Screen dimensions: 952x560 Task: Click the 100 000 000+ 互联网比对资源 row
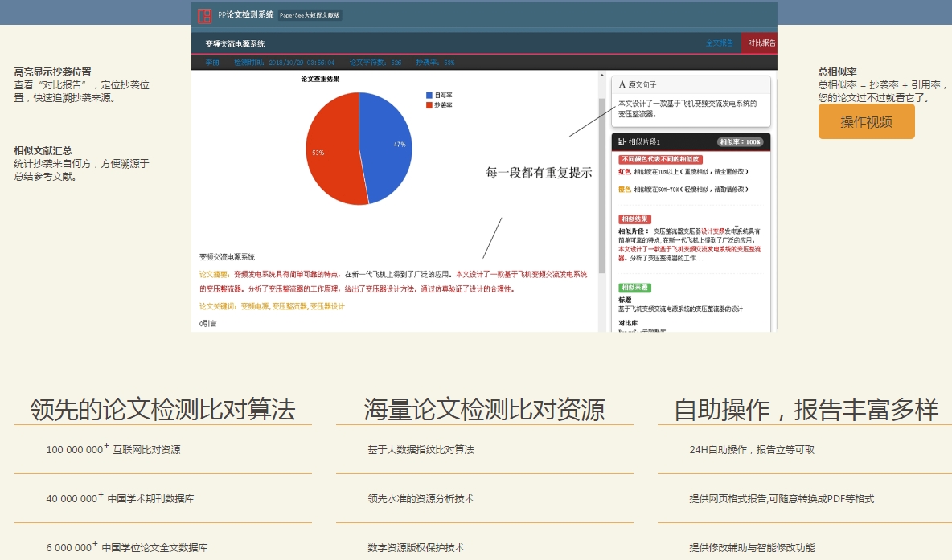(x=163, y=449)
